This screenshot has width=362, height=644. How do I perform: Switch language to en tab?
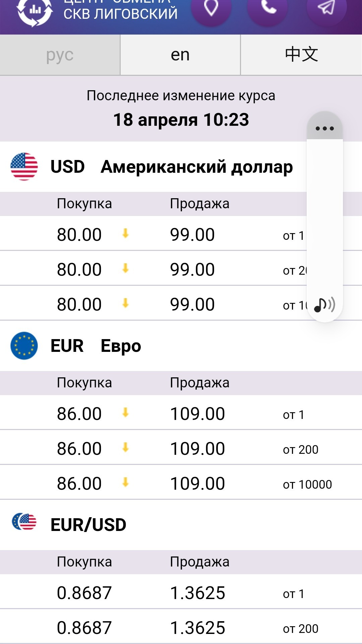[180, 55]
